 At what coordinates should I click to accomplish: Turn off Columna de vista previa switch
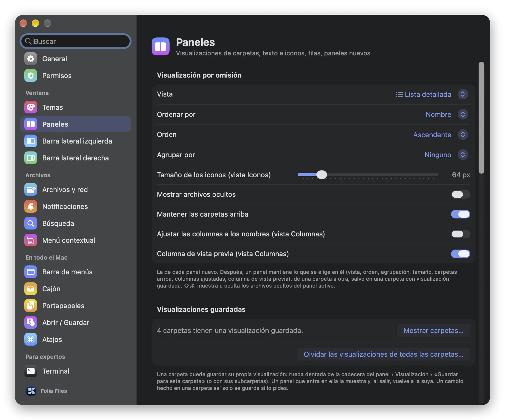(460, 254)
